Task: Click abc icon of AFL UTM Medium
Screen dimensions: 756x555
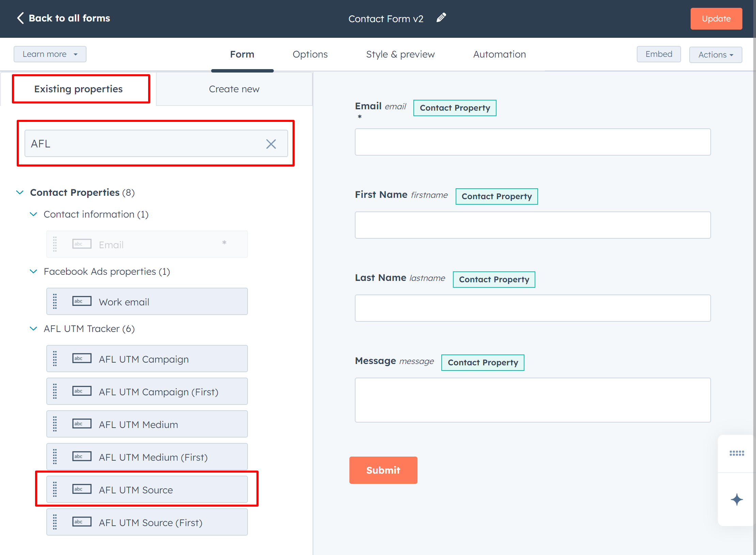Action: click(x=82, y=424)
